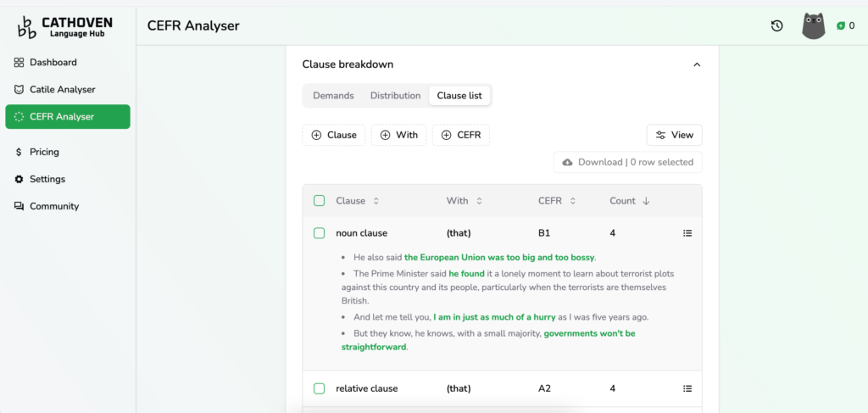Image resolution: width=868 pixels, height=413 pixels.
Task: Click the plus icon on With filter
Action: 386,135
